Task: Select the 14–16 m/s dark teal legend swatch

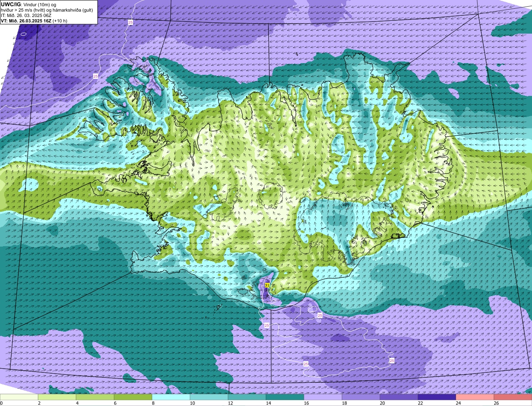Action: click(285, 397)
